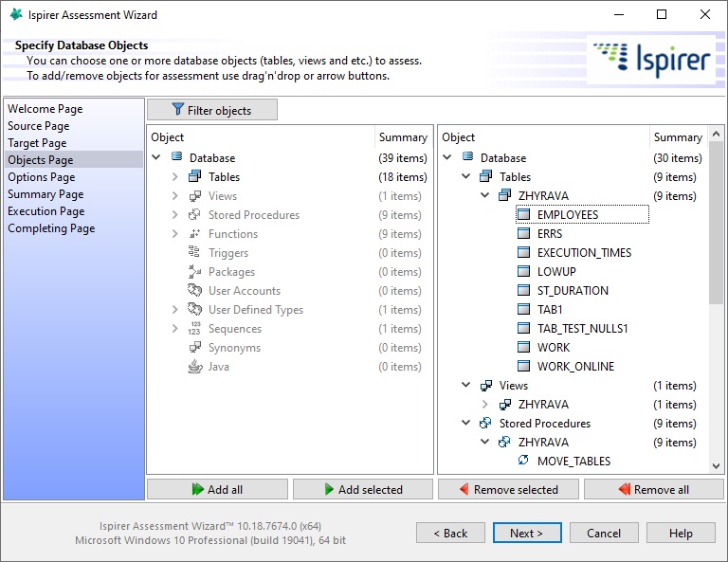The width and height of the screenshot is (728, 562).
Task: Click the Database icon in left object tree
Action: [177, 156]
